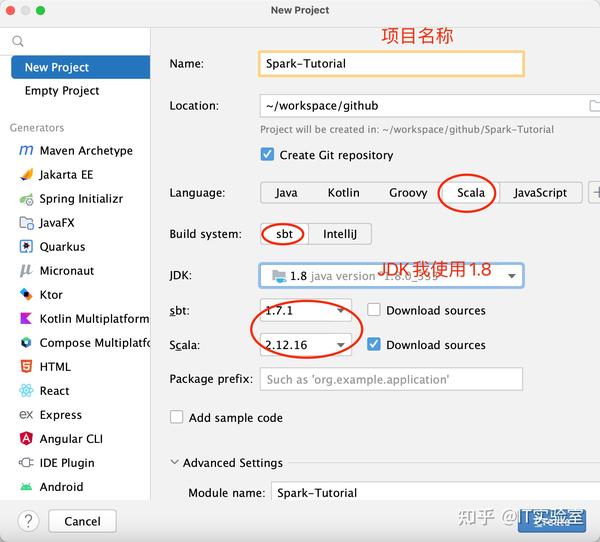600x542 pixels.
Task: Click the project Name field
Action: pyautogui.click(x=391, y=64)
